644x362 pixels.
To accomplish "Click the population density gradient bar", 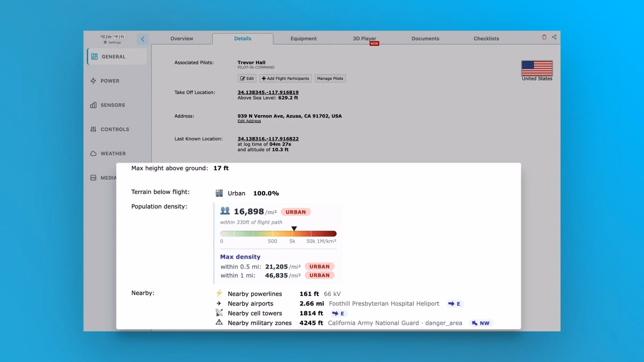I will (278, 234).
